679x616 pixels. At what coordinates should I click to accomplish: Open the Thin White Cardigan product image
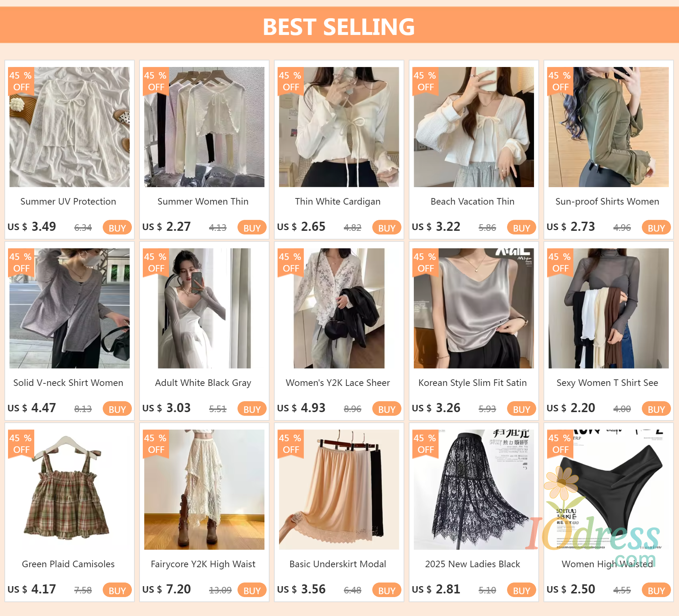[x=339, y=127]
